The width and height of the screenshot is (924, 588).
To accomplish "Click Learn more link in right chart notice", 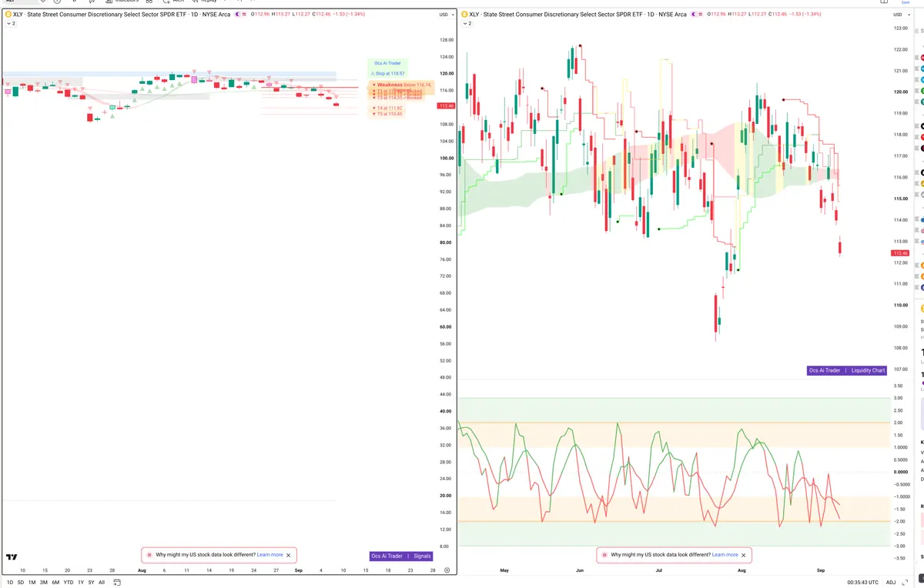I will click(x=725, y=555).
